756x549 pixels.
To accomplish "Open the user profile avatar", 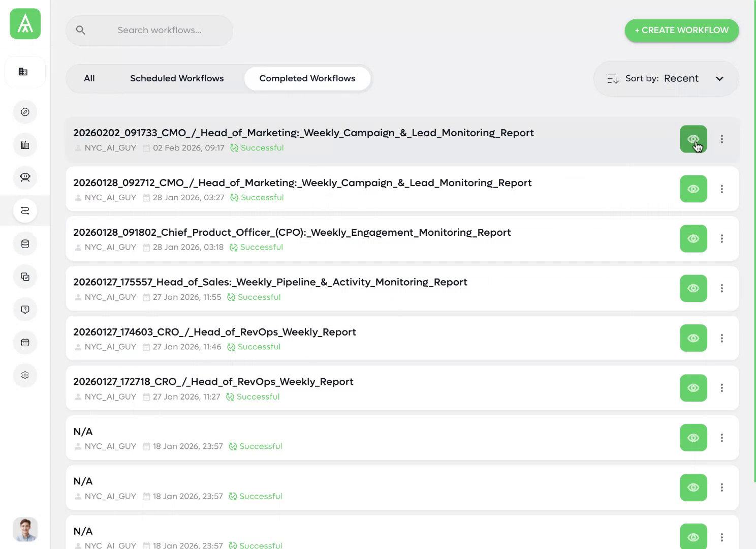I will (25, 530).
